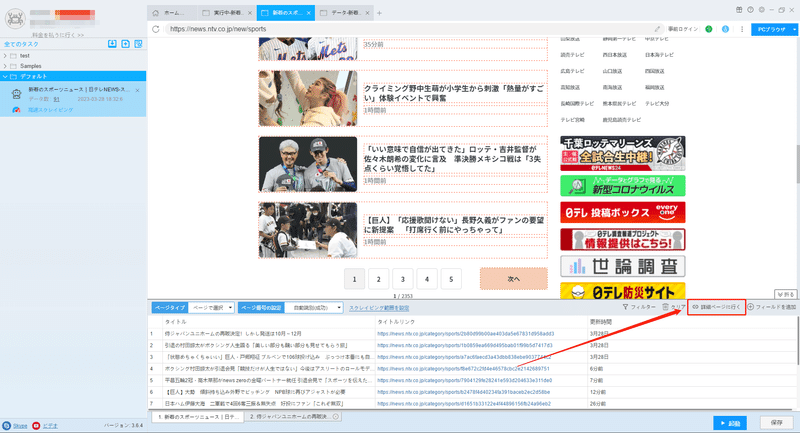This screenshot has height=433, width=800.
Task: Open the three-dot more options menu
Action: coord(742,29)
